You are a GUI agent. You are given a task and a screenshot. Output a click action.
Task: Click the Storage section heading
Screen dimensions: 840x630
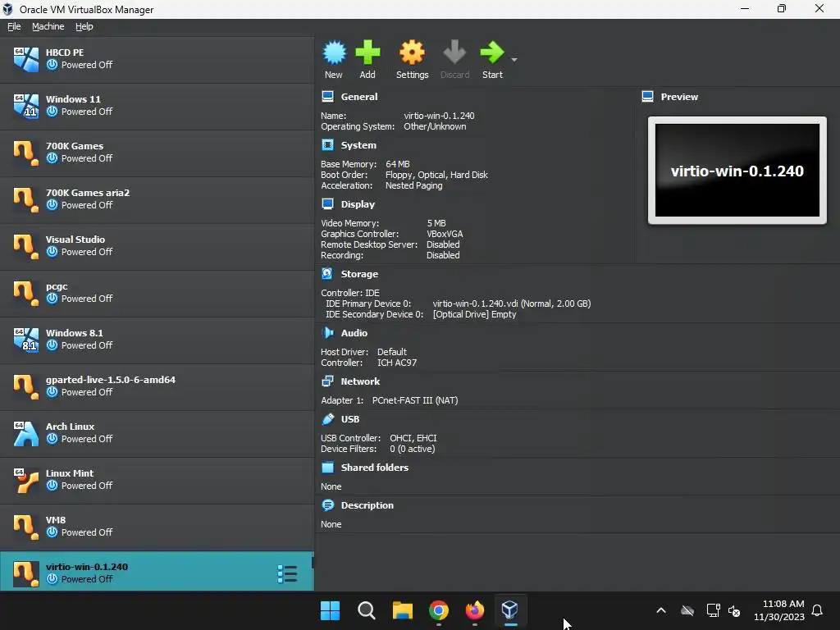359,274
